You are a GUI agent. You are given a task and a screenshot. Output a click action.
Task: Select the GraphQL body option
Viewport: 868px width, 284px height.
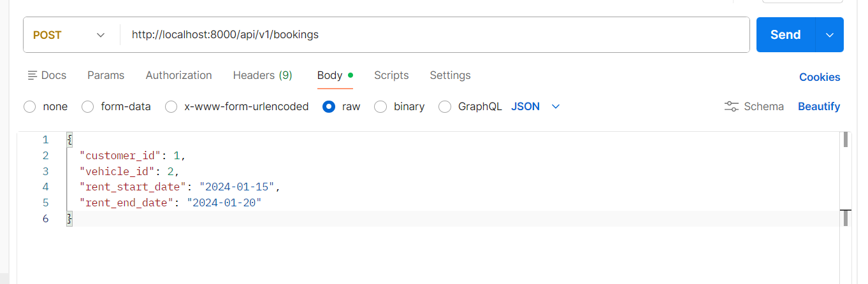click(445, 107)
